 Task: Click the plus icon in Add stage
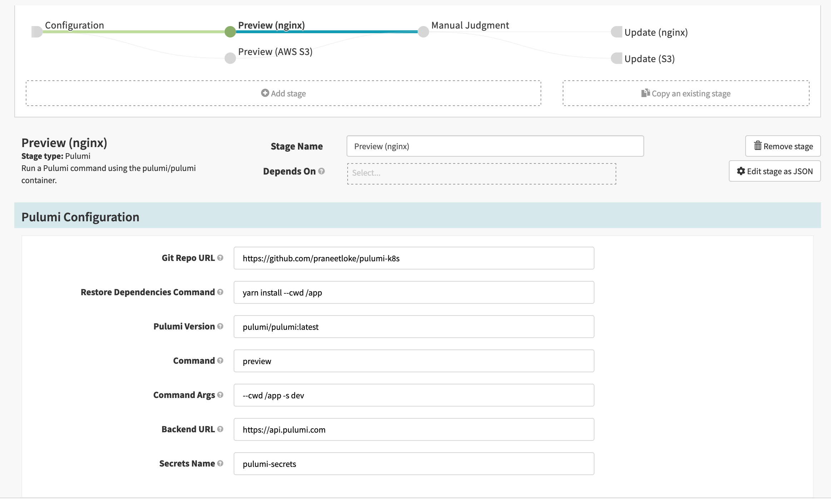click(265, 93)
